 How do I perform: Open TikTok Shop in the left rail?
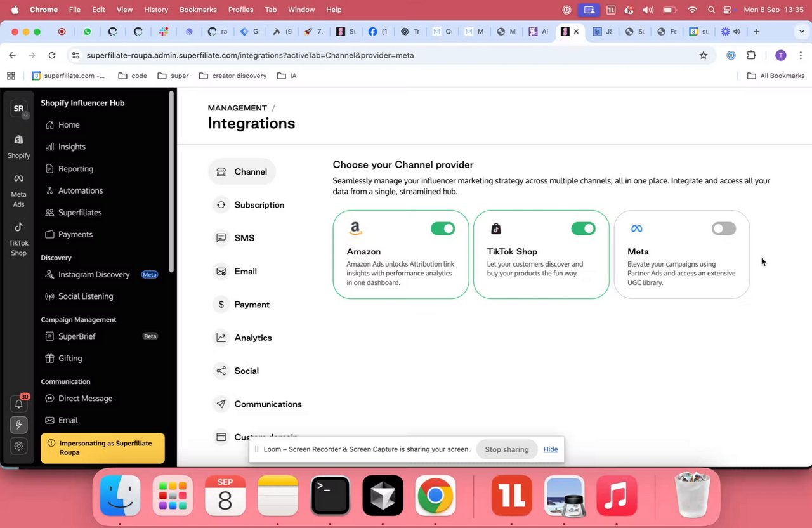pos(18,239)
